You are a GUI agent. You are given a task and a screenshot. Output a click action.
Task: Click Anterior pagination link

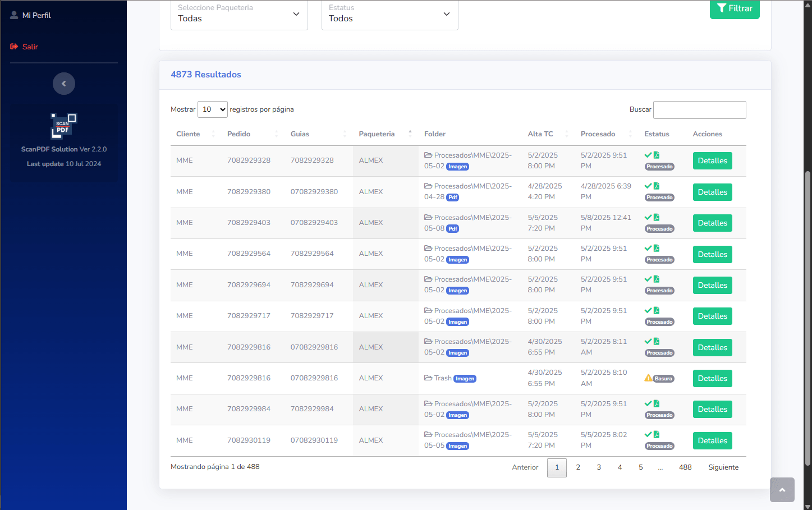tap(525, 467)
